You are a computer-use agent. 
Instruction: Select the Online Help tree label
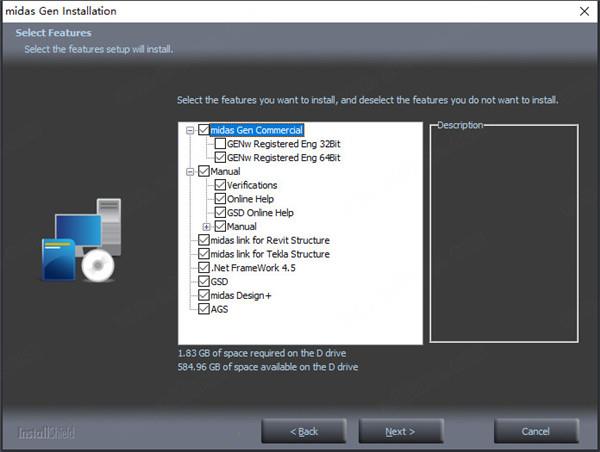250,199
